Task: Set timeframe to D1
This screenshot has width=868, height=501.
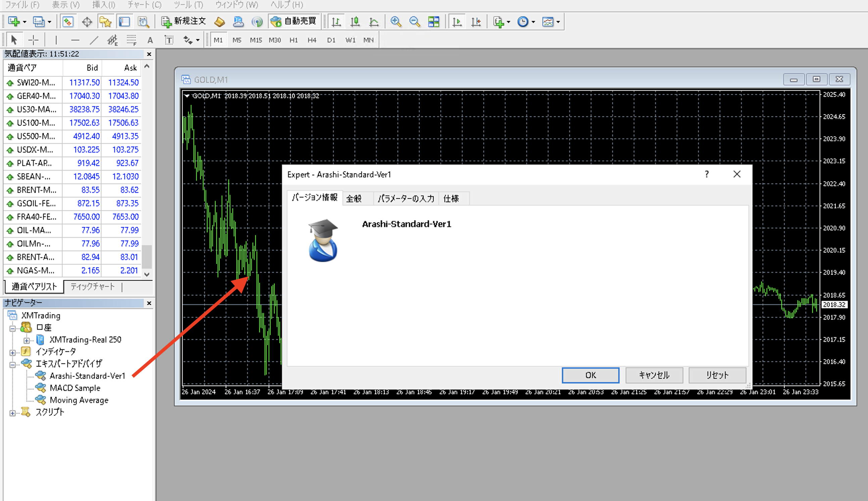Action: coord(331,40)
